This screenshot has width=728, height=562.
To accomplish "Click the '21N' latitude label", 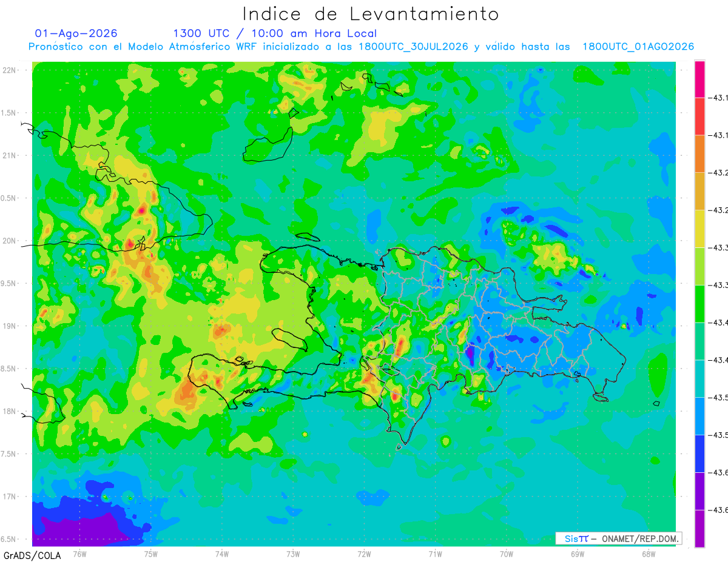I will [10, 155].
